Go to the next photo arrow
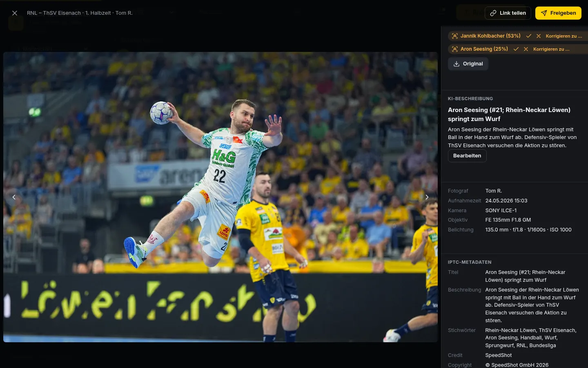This screenshot has width=588, height=368. point(427,197)
